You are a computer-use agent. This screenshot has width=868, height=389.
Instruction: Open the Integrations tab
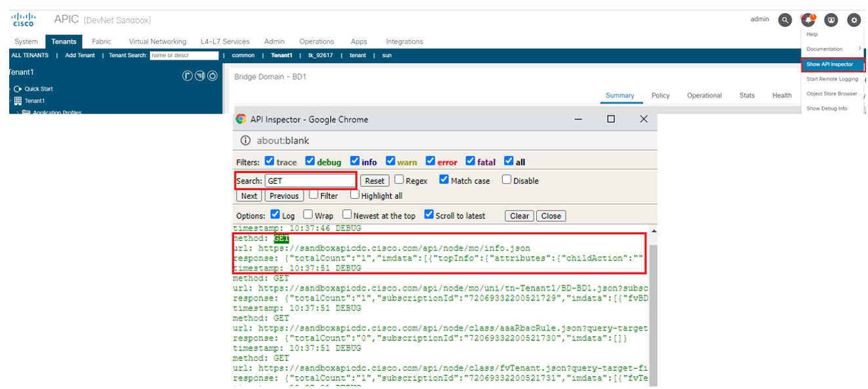[x=404, y=41]
